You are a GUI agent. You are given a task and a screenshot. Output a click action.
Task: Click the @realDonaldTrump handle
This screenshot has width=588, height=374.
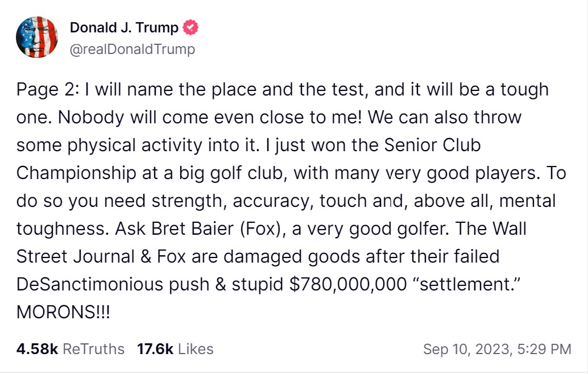point(132,49)
